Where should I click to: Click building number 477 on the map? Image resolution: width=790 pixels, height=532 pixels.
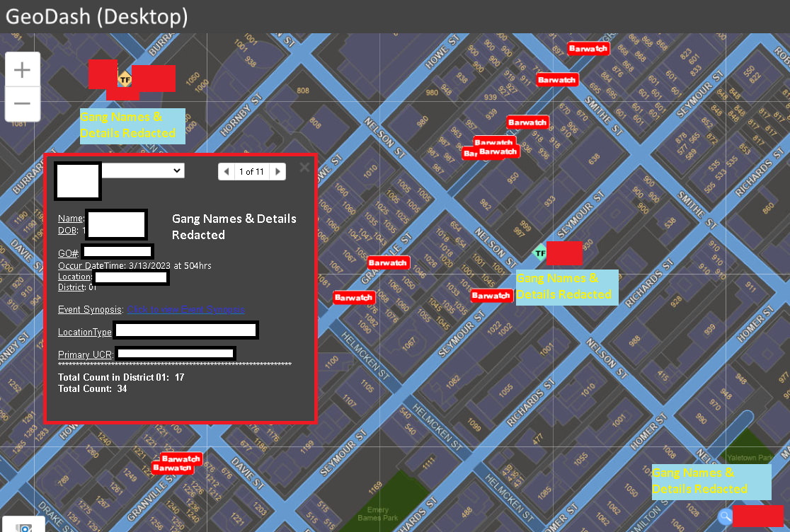537,439
